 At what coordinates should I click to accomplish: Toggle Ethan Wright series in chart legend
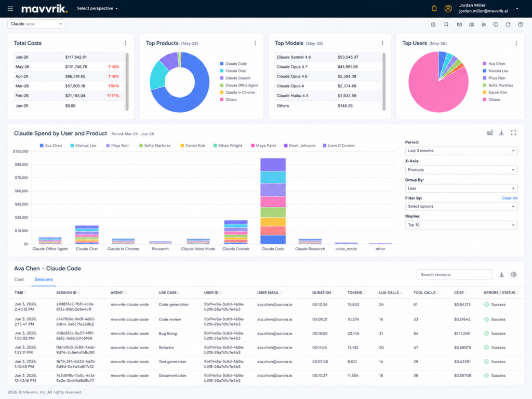coord(228,145)
